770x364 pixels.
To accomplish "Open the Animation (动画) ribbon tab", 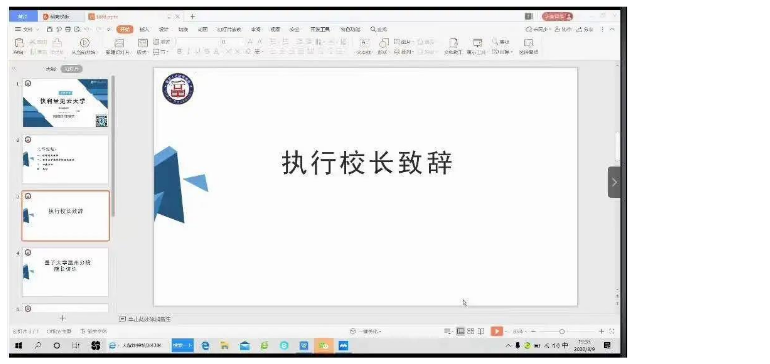I will pyautogui.click(x=203, y=29).
